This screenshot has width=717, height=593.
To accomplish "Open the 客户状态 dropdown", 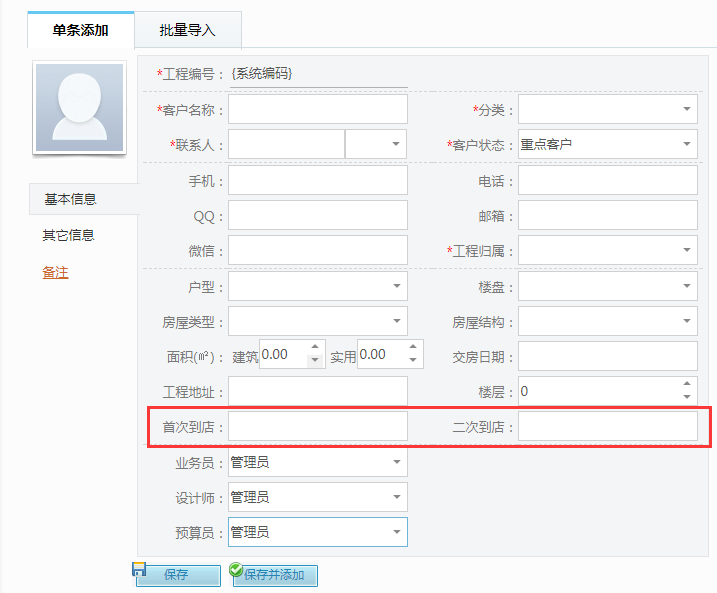I will (687, 144).
